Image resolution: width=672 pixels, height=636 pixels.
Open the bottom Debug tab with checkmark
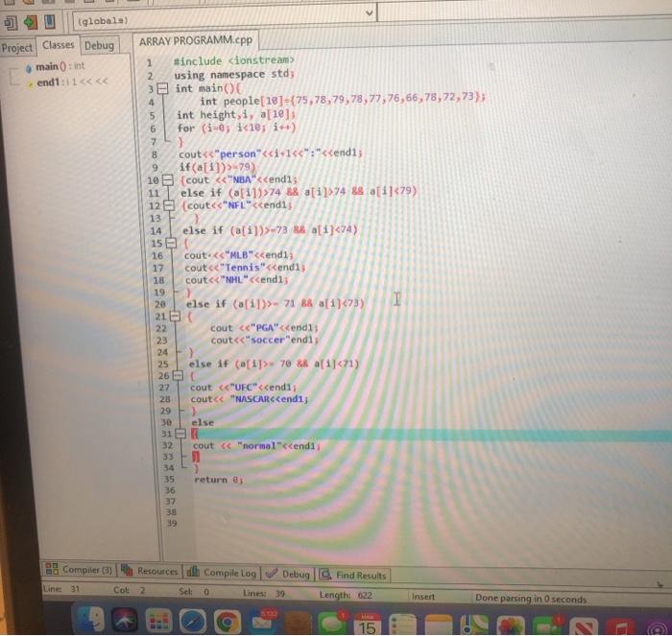pos(287,574)
